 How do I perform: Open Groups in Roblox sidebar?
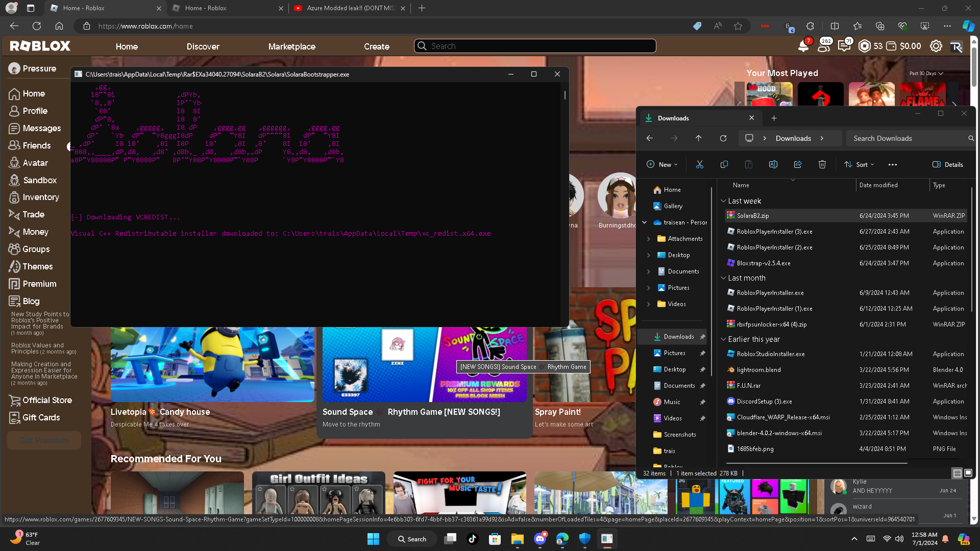pyautogui.click(x=36, y=249)
